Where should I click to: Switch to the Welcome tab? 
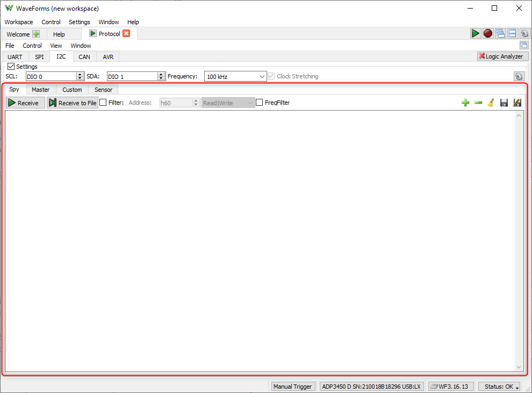pyautogui.click(x=18, y=34)
